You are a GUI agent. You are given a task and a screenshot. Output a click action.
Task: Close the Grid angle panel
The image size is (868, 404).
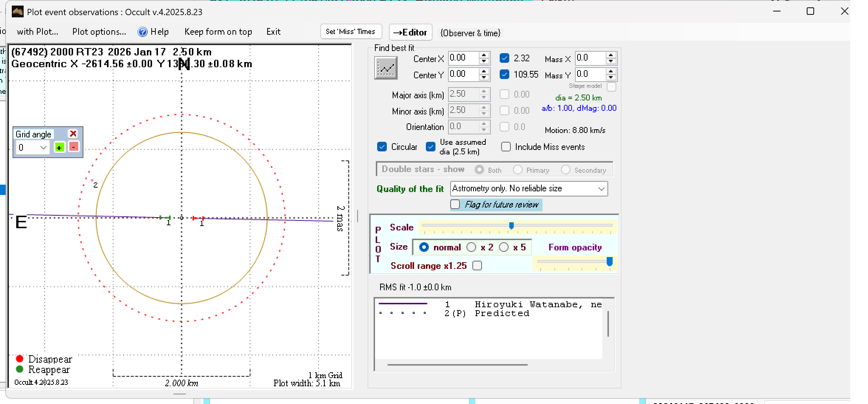[x=73, y=134]
